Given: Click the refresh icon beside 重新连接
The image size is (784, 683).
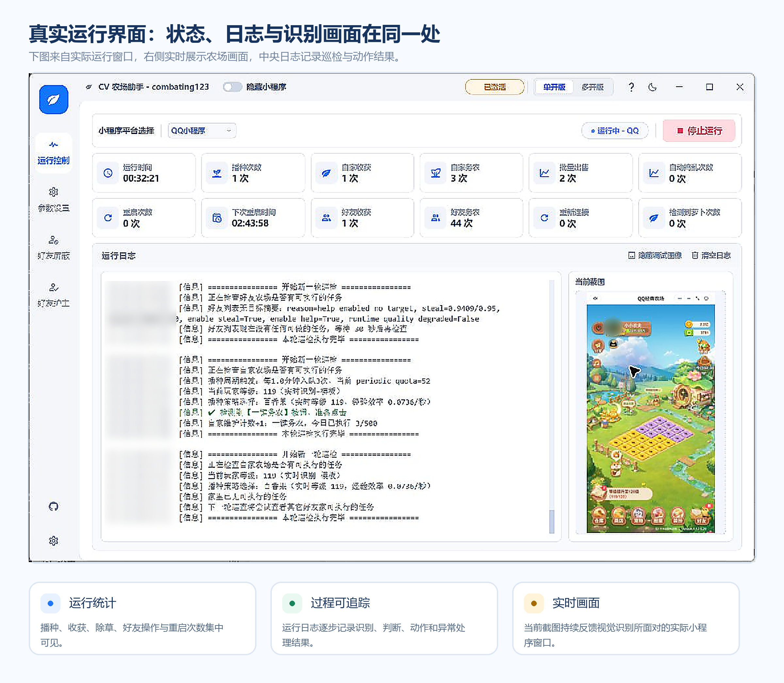Looking at the screenshot, I should pos(545,218).
